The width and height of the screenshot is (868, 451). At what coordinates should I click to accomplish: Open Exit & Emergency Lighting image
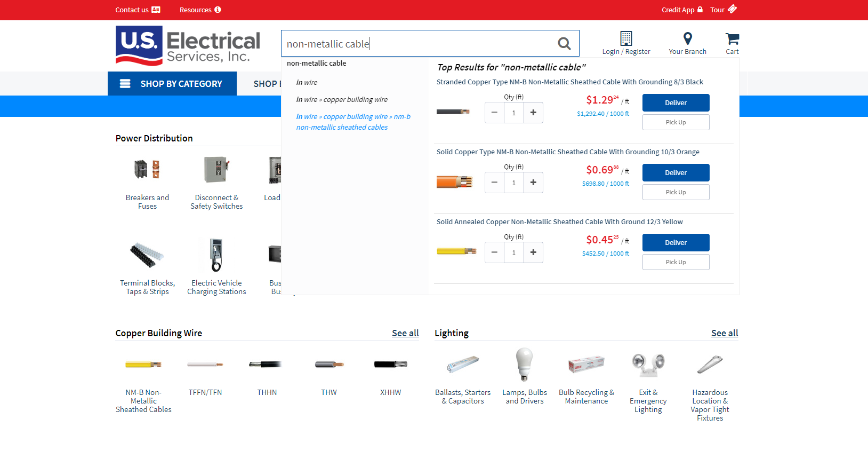click(x=648, y=366)
